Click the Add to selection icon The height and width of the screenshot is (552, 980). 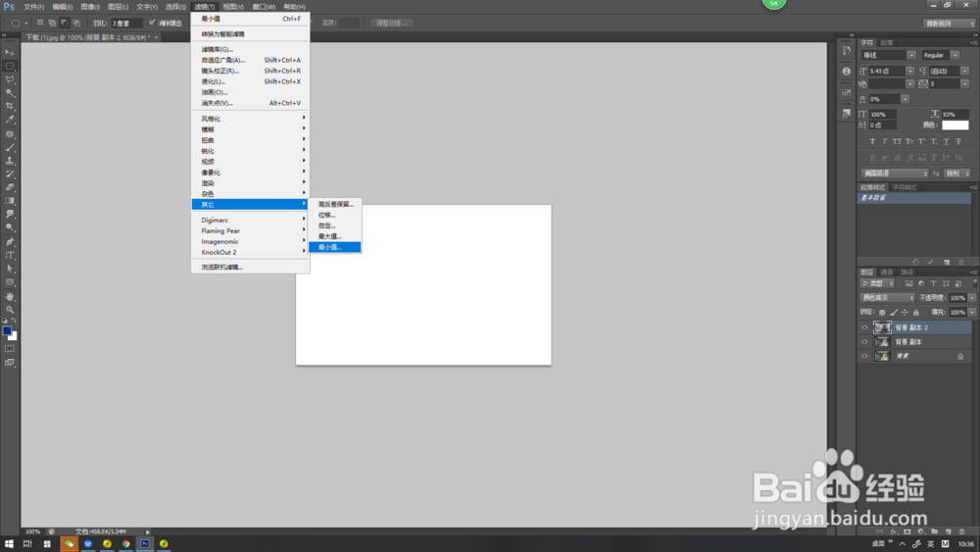click(x=52, y=24)
